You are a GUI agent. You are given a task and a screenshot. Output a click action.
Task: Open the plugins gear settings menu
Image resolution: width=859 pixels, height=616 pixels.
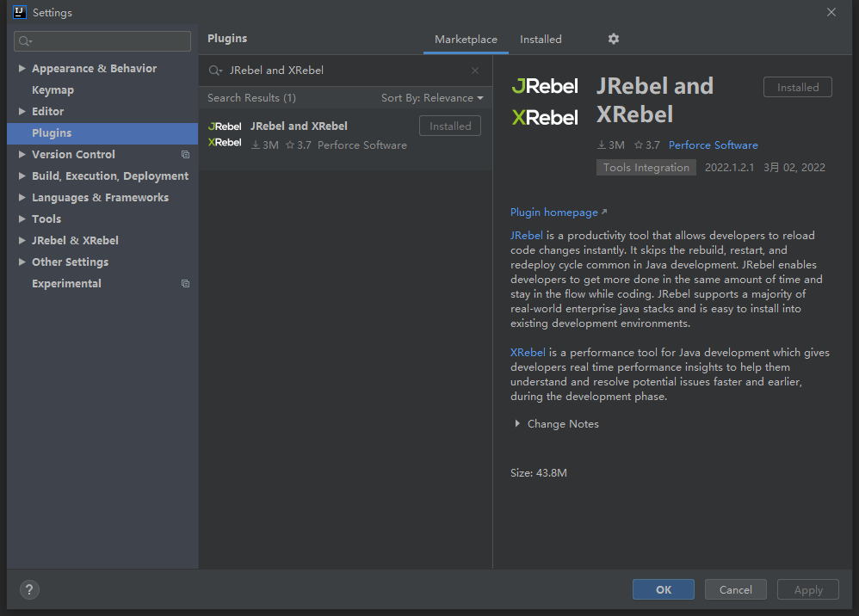click(x=614, y=39)
